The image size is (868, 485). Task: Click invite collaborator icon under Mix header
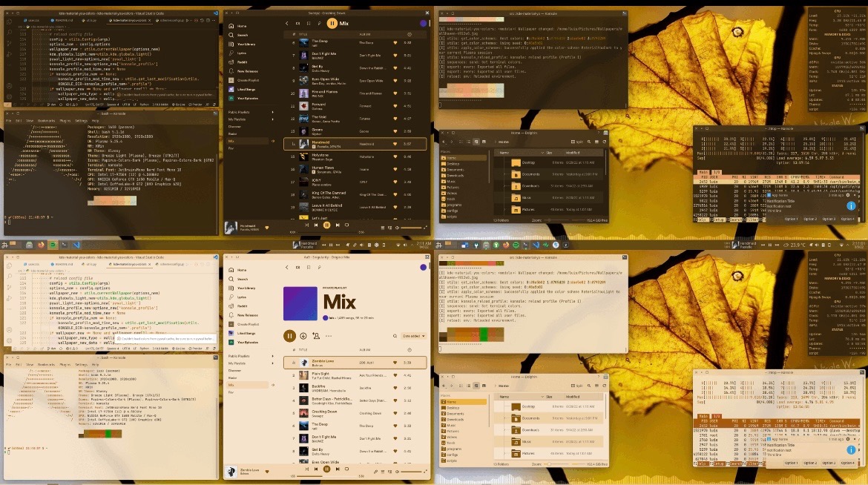point(316,335)
